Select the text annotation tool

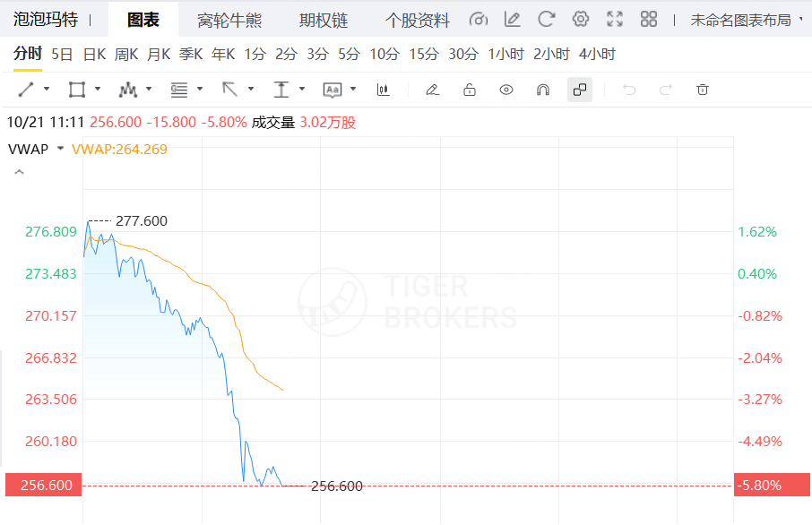[332, 90]
